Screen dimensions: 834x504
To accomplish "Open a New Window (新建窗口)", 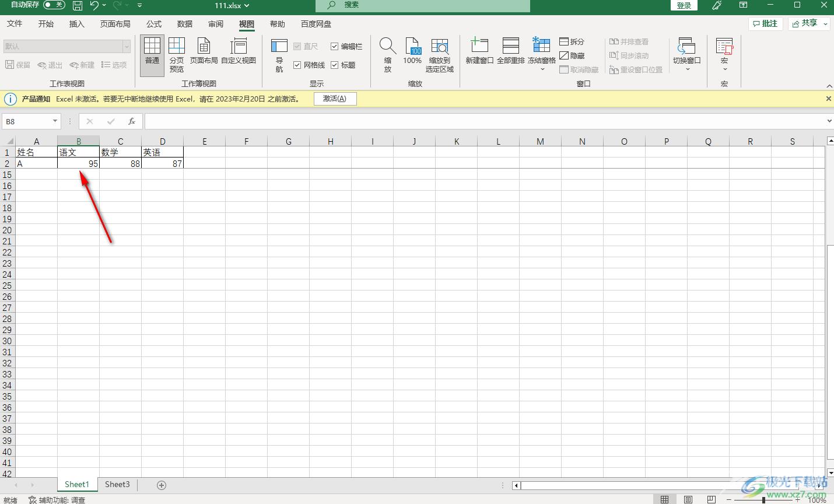I will tap(479, 50).
